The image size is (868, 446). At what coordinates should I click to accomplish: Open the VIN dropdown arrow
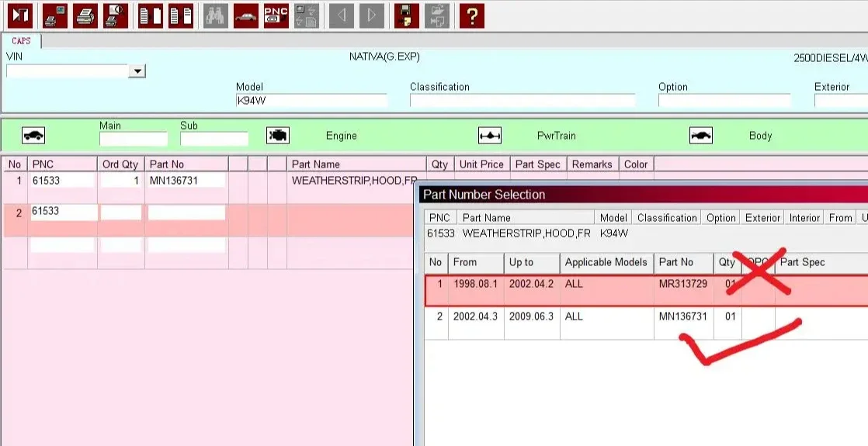tap(136, 71)
